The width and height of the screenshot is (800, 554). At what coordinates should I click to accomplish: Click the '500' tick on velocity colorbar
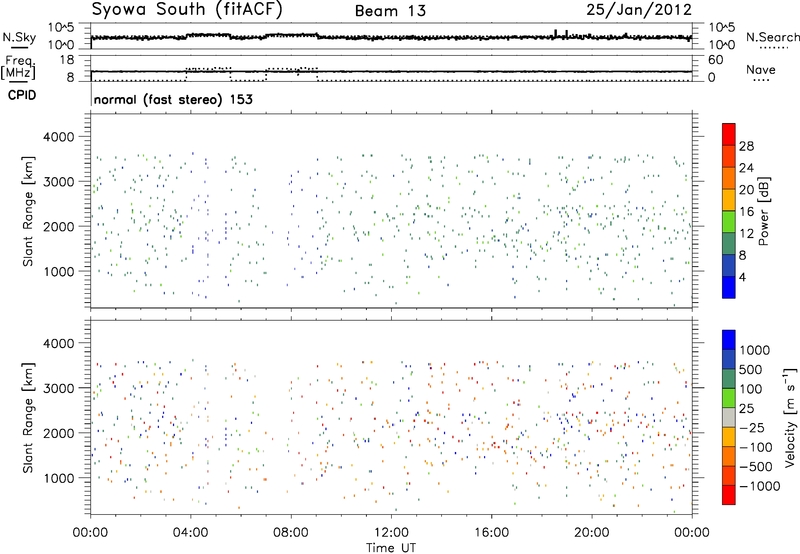pyautogui.click(x=751, y=369)
